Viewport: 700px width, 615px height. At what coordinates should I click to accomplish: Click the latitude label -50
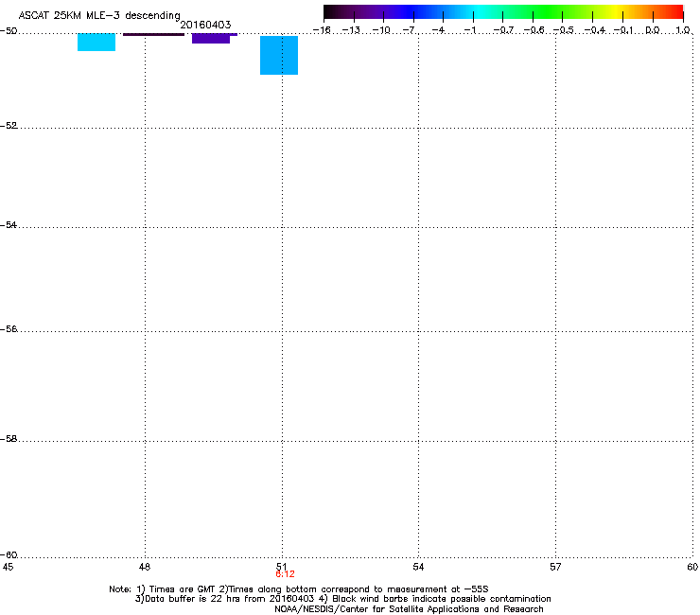(x=9, y=31)
